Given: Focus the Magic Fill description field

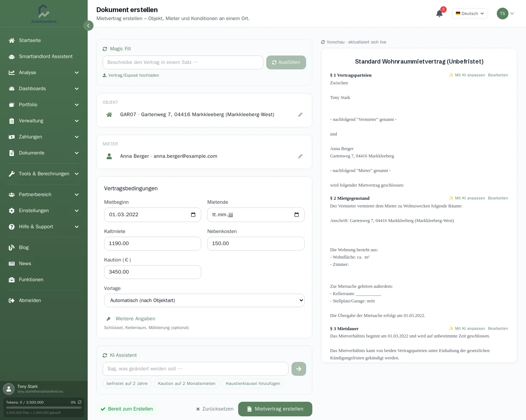Looking at the screenshot, I should coord(183,62).
